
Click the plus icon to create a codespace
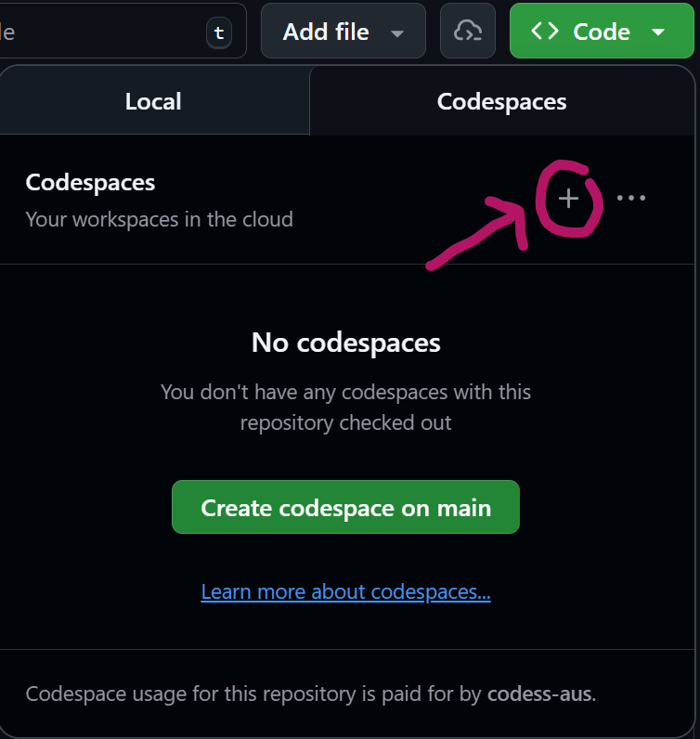[x=568, y=199]
